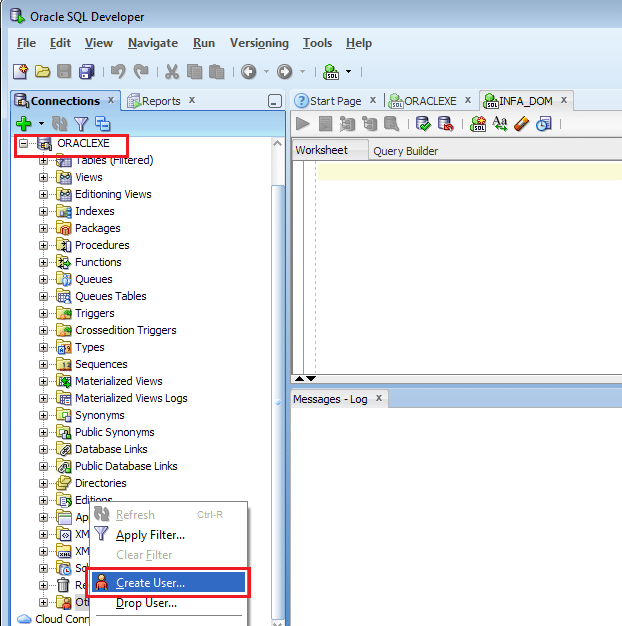Screen dimensions: 622x626
Task: Open the Navigate menu
Action: tap(153, 43)
